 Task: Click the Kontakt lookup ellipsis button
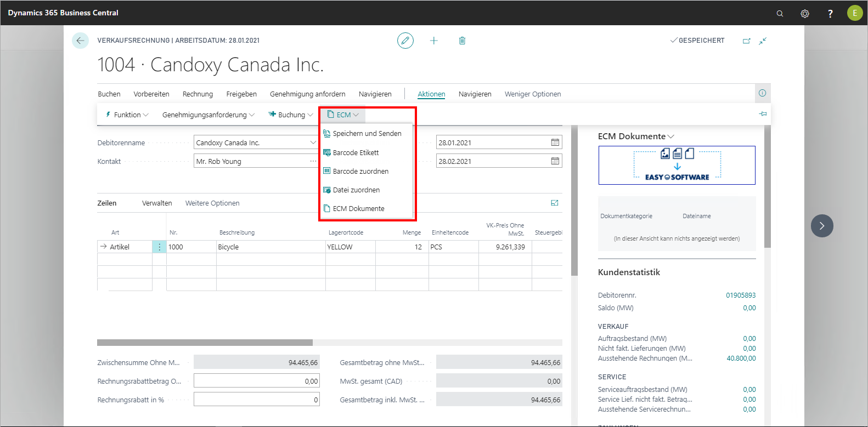(313, 161)
